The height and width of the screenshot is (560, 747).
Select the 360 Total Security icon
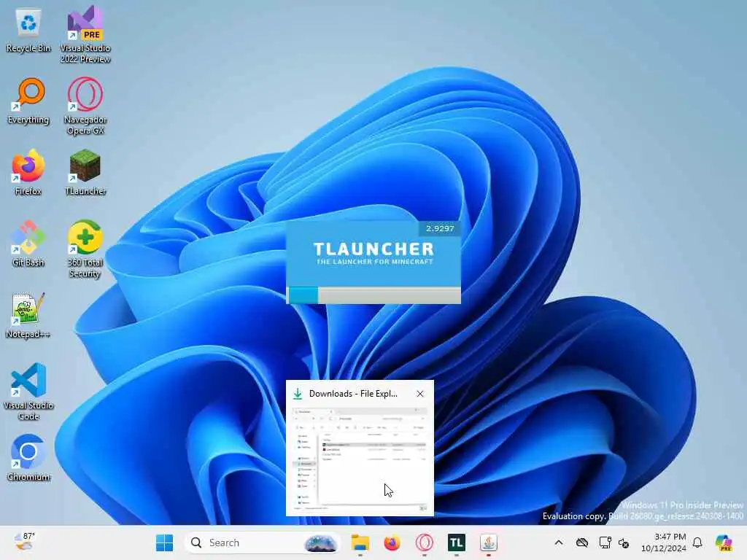(x=85, y=249)
